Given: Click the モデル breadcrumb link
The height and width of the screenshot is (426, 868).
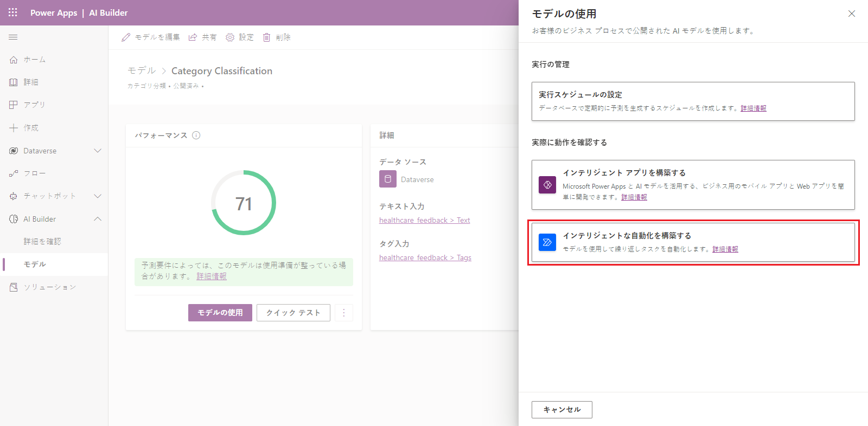Looking at the screenshot, I should pyautogui.click(x=142, y=71).
